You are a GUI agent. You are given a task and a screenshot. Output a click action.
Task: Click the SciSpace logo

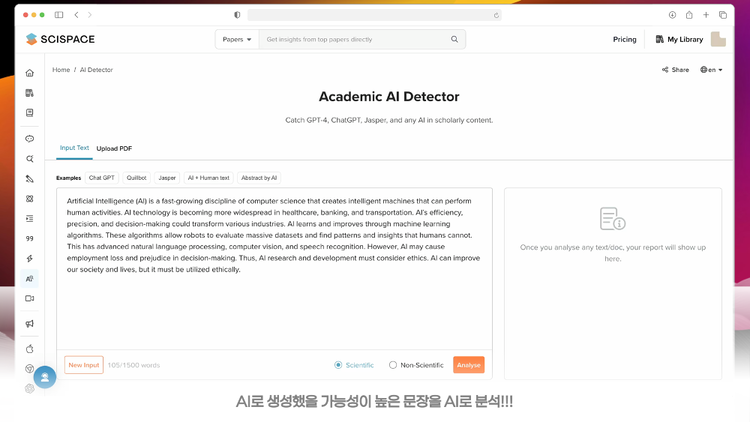60,39
